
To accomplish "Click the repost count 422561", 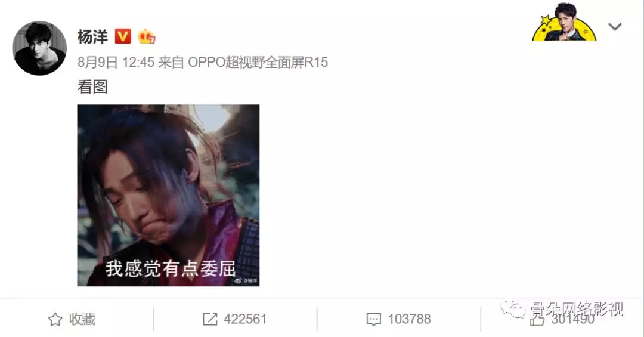I will 245,319.
